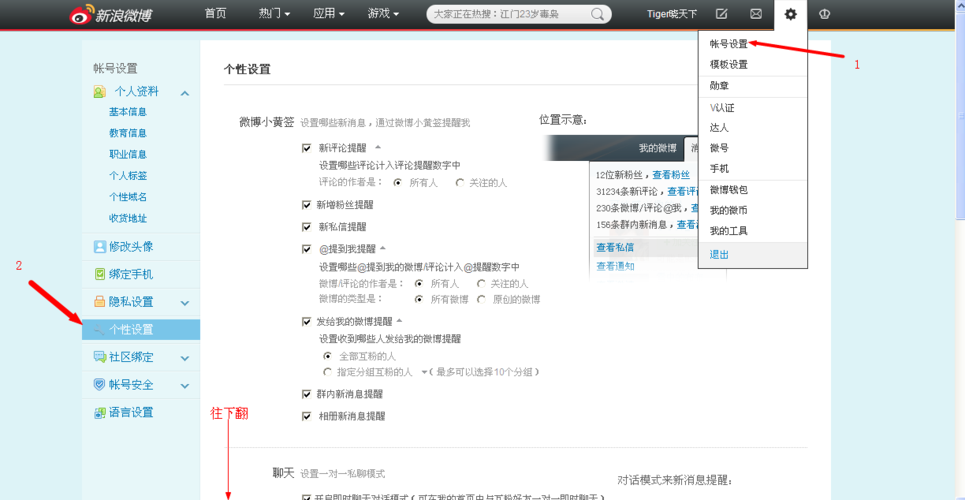The image size is (965, 500).
Task: Open the 应用 dropdown menu
Action: click(x=329, y=14)
